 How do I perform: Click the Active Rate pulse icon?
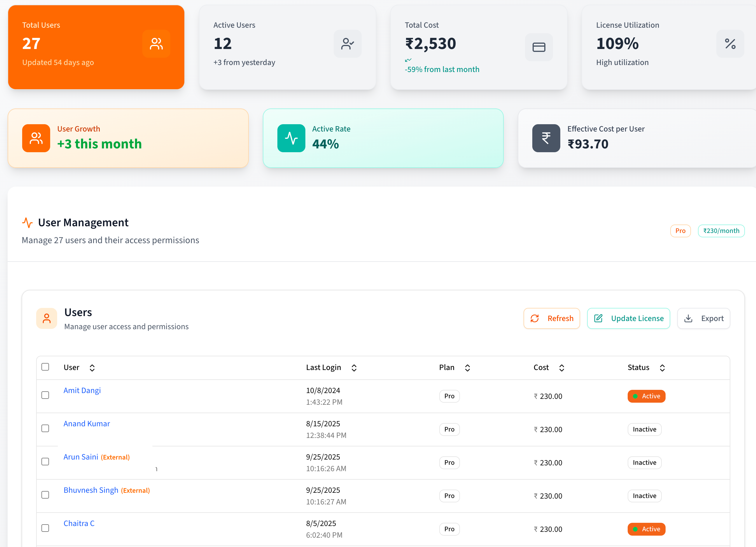[291, 138]
